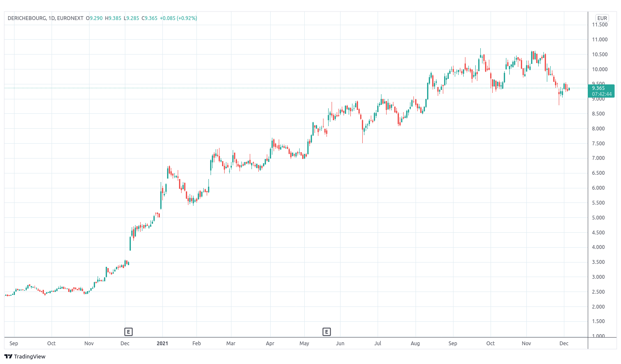Viewport: 621px width, 364px height.
Task: Click the TradingView logo
Action: coord(25,356)
